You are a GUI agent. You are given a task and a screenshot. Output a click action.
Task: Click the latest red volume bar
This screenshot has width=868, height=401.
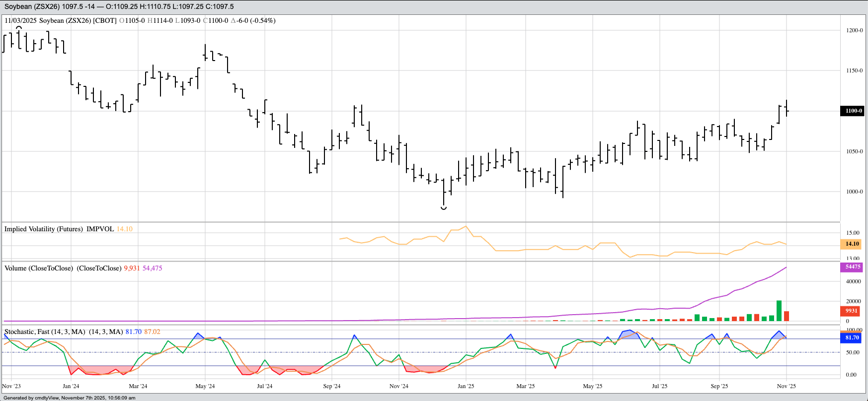click(x=787, y=316)
